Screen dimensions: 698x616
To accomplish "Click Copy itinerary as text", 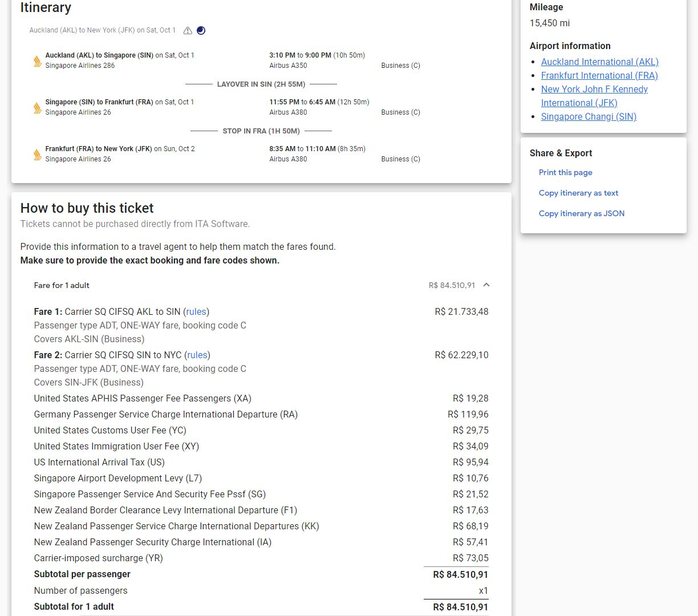I will pos(578,193).
